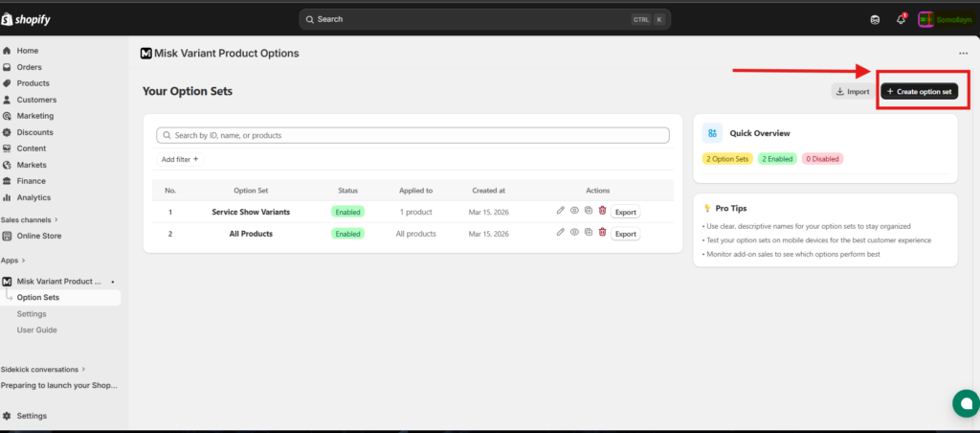Screen dimensions: 980x433
Task: Edit the Service Show Variants option set
Action: [x=561, y=211]
